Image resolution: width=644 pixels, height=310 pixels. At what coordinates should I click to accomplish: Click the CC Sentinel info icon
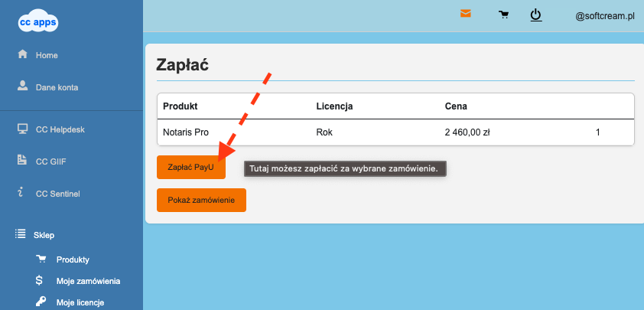tap(22, 193)
